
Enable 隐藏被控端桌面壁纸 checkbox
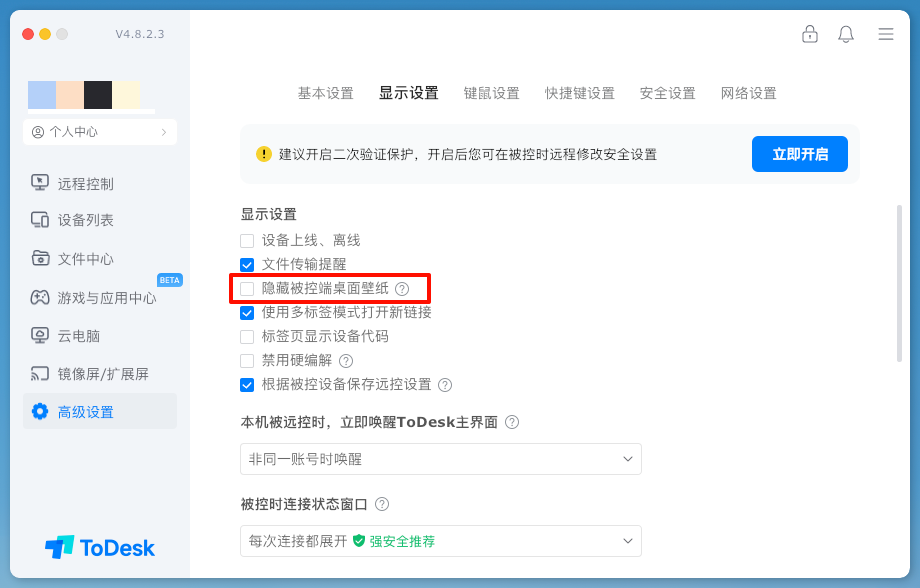tap(246, 288)
